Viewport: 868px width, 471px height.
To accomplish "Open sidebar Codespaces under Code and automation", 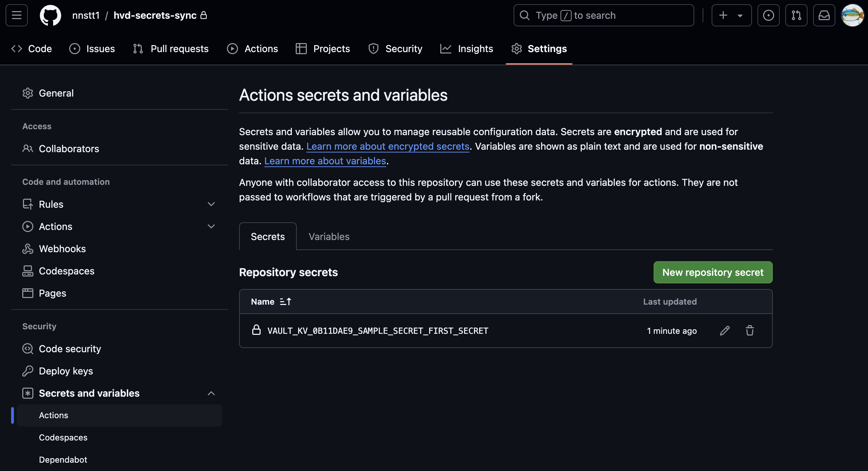I will 120,271.
